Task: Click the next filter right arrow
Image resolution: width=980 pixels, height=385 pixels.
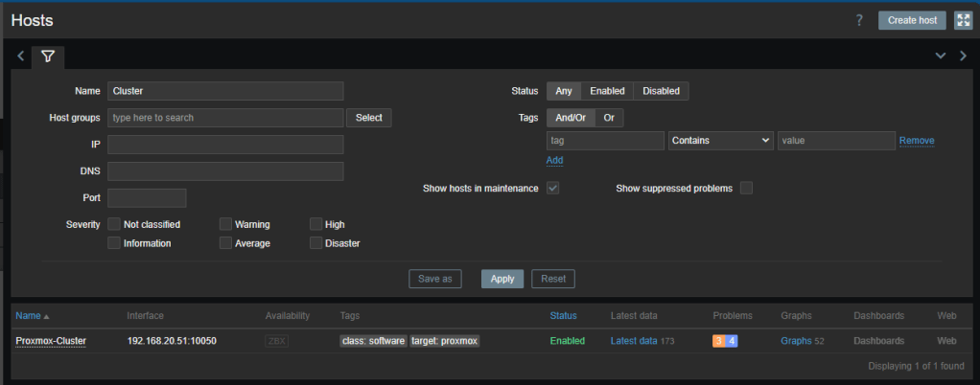Action: (963, 57)
